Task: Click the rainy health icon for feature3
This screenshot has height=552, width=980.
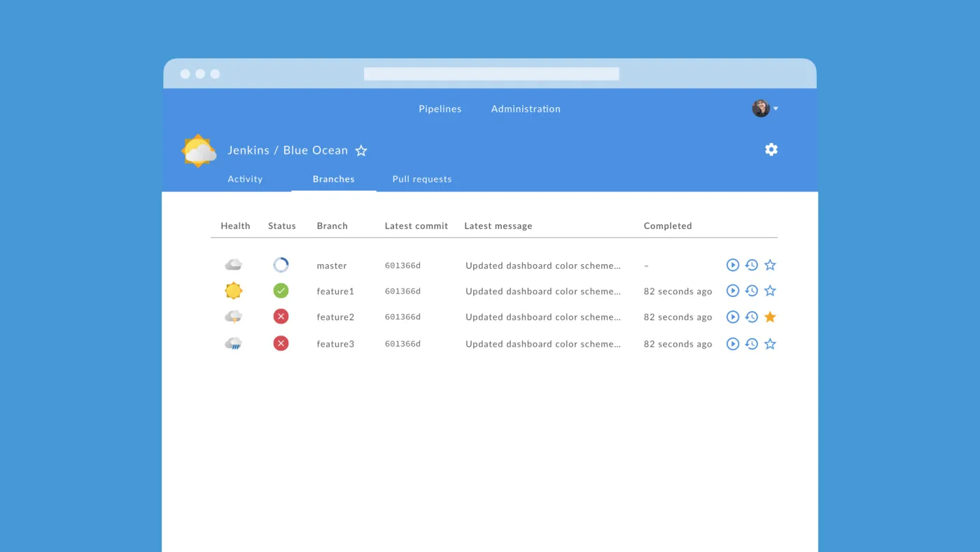Action: pyautogui.click(x=233, y=344)
